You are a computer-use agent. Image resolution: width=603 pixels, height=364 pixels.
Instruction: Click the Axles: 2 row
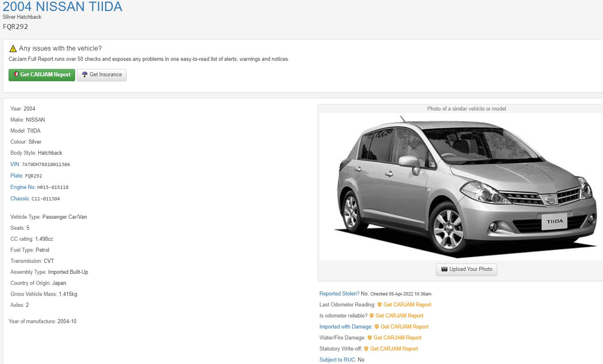pyautogui.click(x=20, y=305)
